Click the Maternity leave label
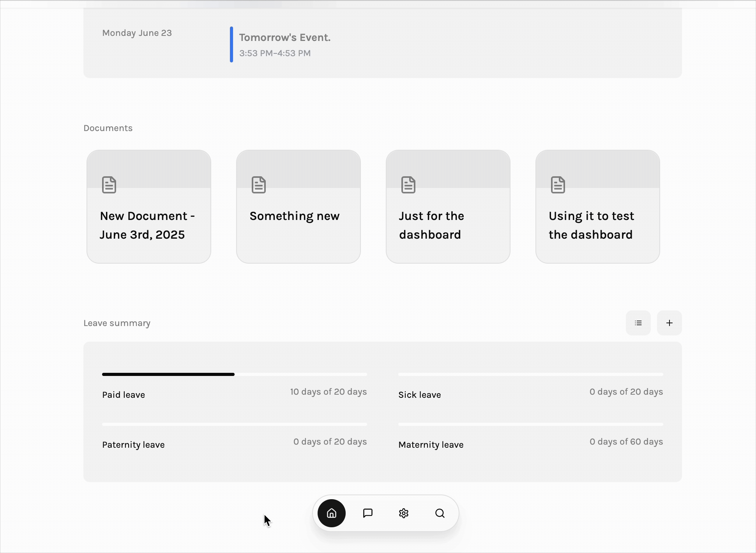 pos(431,445)
